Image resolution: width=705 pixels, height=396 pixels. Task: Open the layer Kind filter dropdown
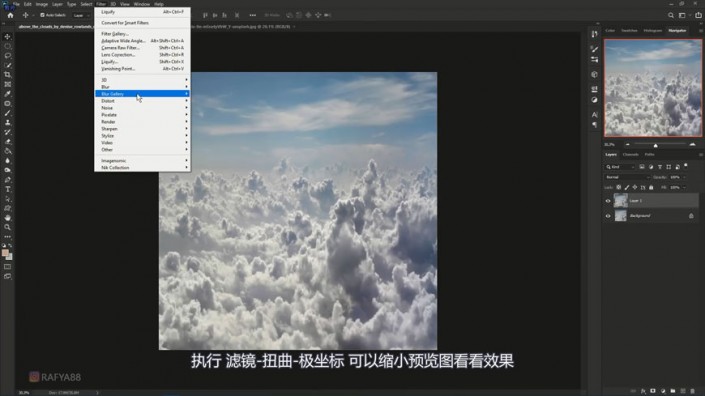click(x=620, y=167)
